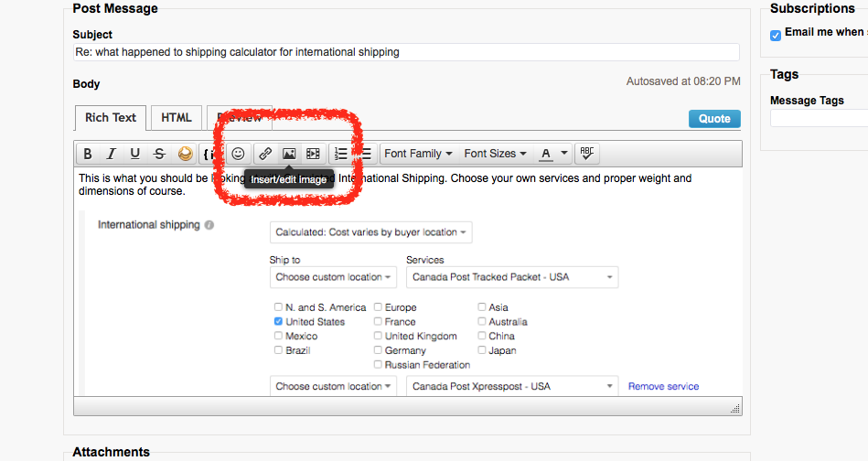Check the United Kingdom checkbox

point(378,337)
